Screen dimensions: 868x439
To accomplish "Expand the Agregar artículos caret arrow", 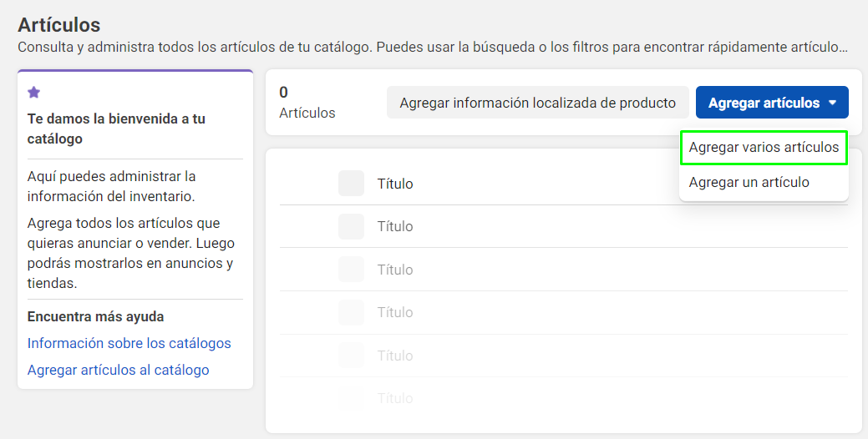I will 832,103.
